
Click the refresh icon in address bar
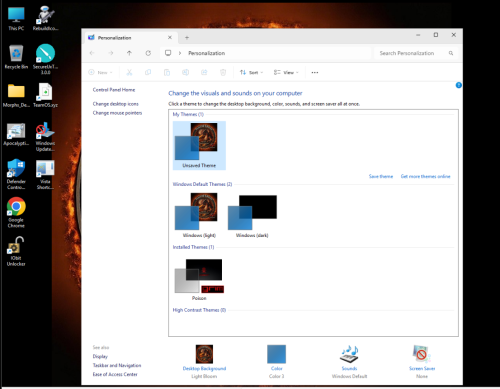pos(148,53)
